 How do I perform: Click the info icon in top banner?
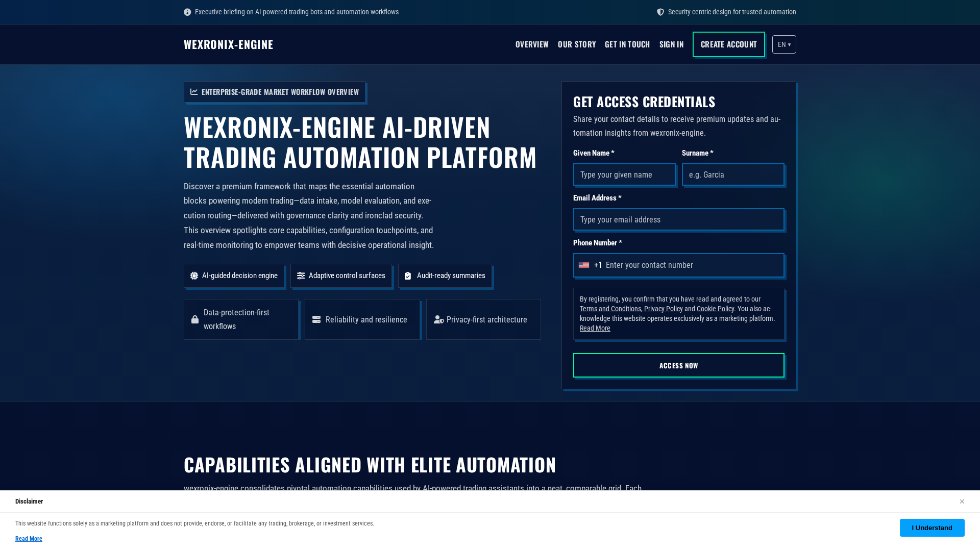187,12
